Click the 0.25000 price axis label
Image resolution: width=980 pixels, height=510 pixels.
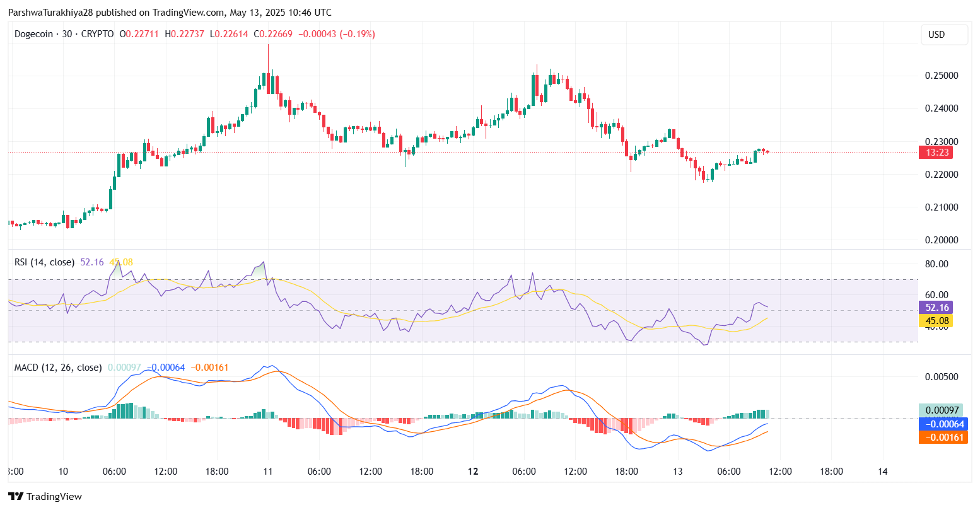pos(942,76)
